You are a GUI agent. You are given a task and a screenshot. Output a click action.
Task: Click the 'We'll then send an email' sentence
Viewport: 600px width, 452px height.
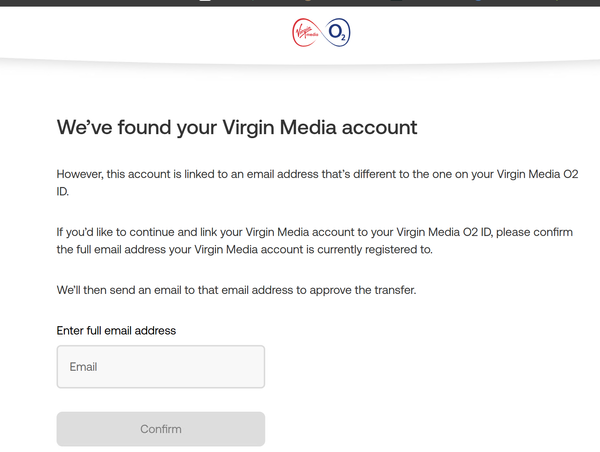(x=236, y=290)
